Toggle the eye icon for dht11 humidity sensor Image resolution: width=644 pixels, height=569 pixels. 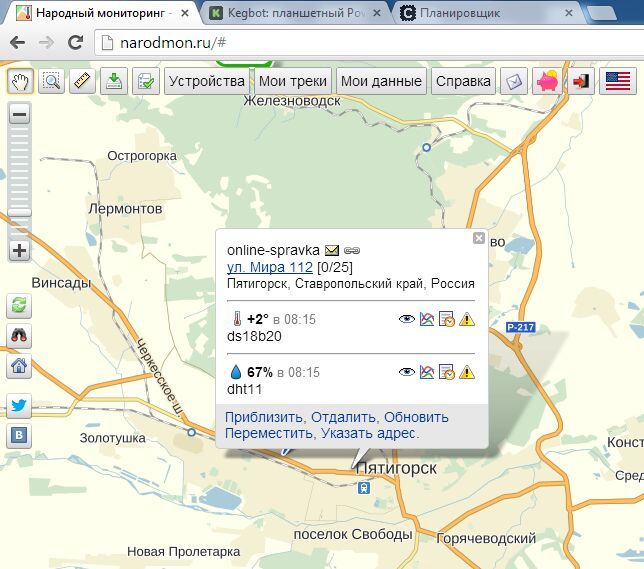pos(407,372)
